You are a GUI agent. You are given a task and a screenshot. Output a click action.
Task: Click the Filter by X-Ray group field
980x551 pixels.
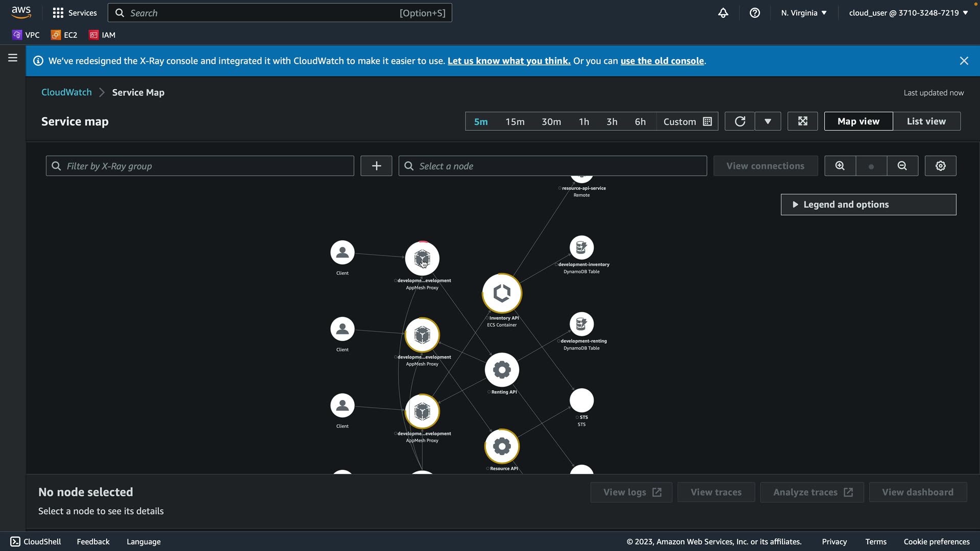tap(200, 166)
